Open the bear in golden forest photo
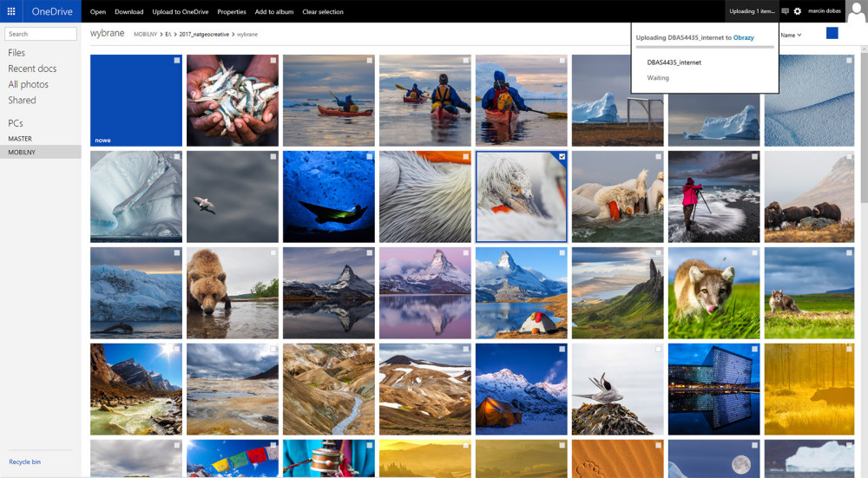The height and width of the screenshot is (478, 868). (809, 389)
